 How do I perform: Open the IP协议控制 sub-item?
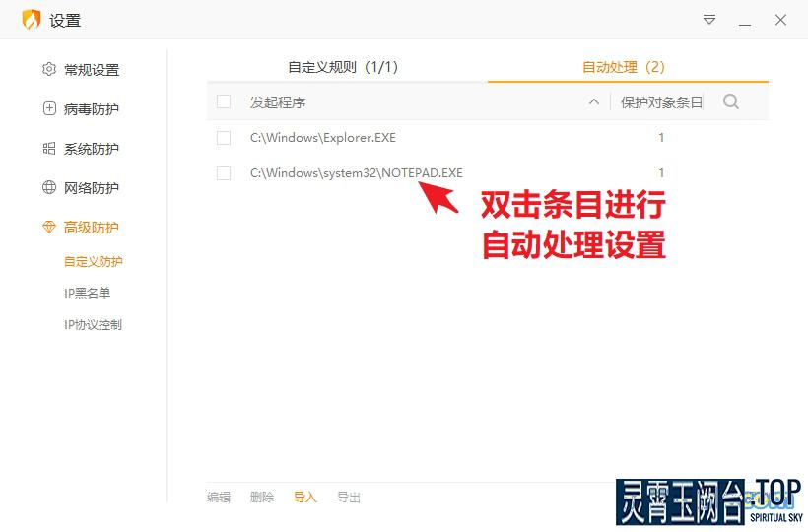93,324
